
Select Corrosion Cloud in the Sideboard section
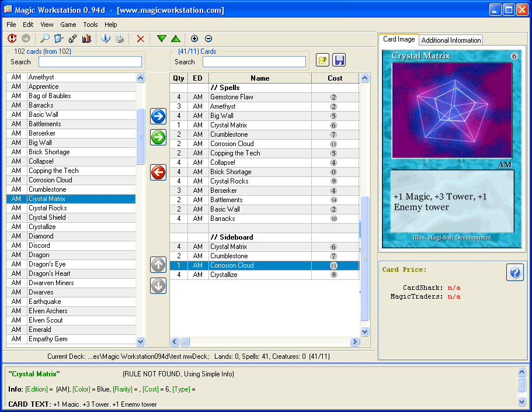pos(265,265)
